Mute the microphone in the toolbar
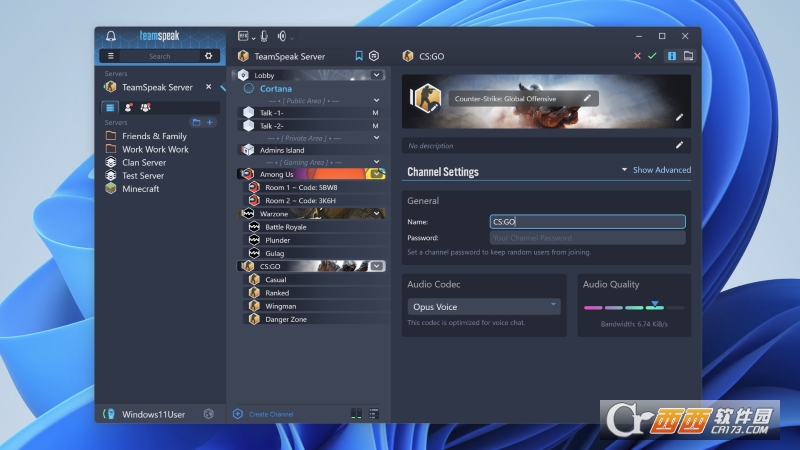800x450 pixels. [x=264, y=36]
